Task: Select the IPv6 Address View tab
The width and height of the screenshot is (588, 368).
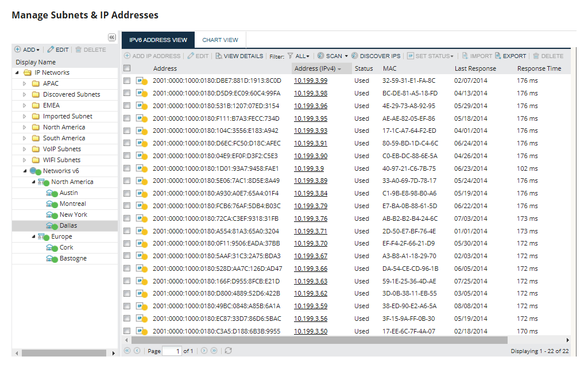Action: pos(159,40)
